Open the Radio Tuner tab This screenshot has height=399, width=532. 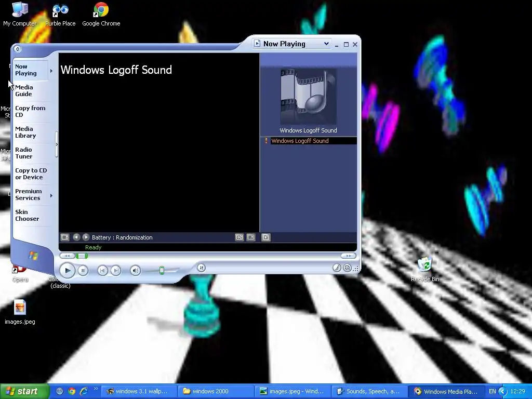tap(32, 153)
